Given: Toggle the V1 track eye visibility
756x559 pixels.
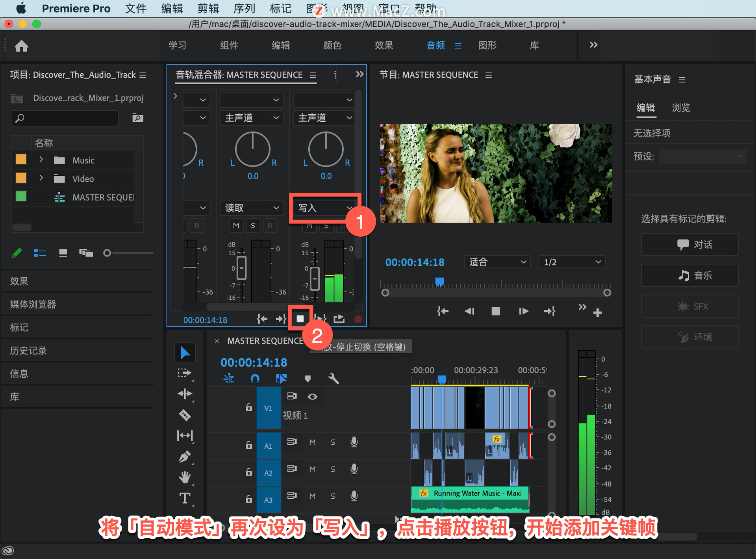Looking at the screenshot, I should (x=312, y=396).
